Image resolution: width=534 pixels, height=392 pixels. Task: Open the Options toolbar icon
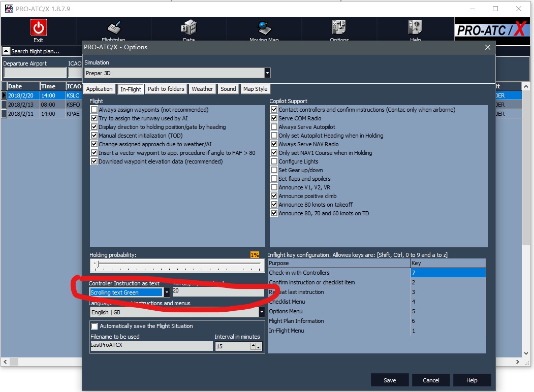339,27
